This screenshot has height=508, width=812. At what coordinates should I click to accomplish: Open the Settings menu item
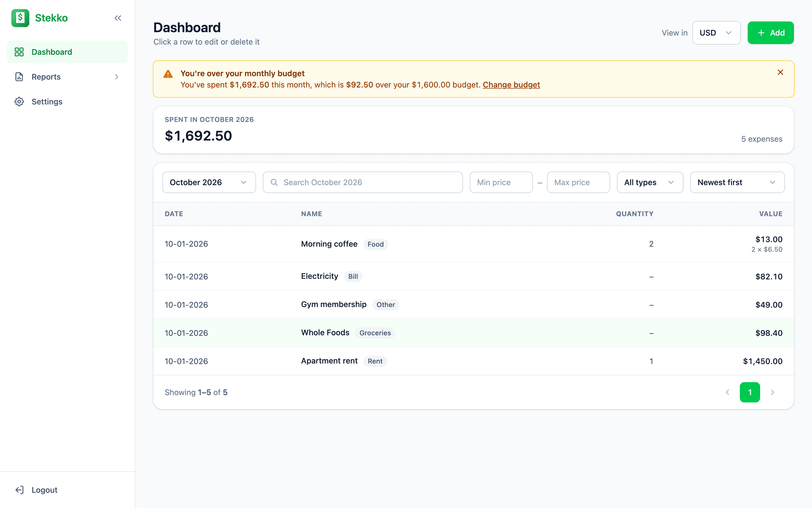click(67, 102)
